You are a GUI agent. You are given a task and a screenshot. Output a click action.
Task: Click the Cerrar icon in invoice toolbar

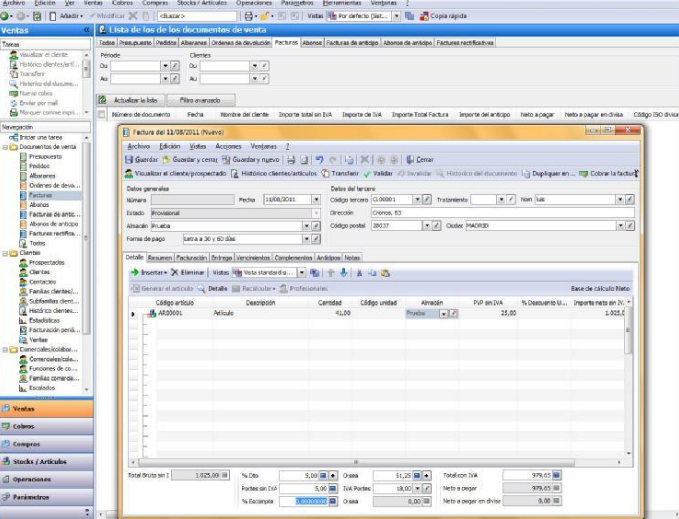pyautogui.click(x=409, y=159)
